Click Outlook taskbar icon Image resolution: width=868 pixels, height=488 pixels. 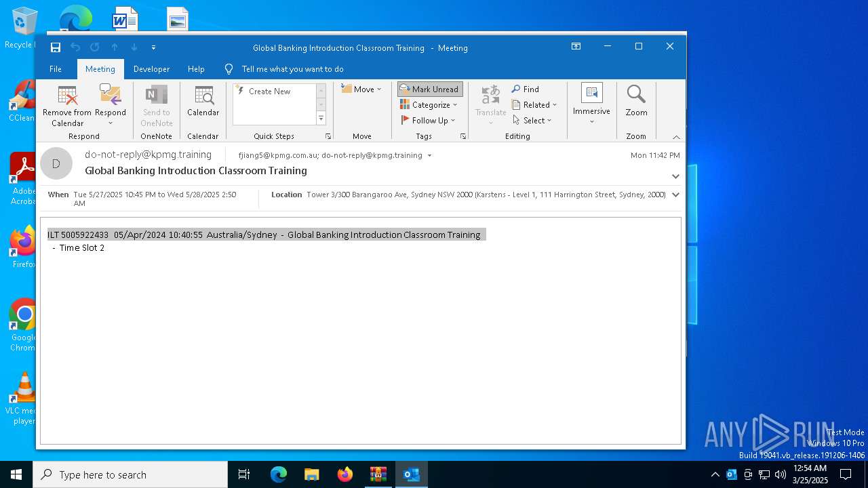click(x=411, y=474)
